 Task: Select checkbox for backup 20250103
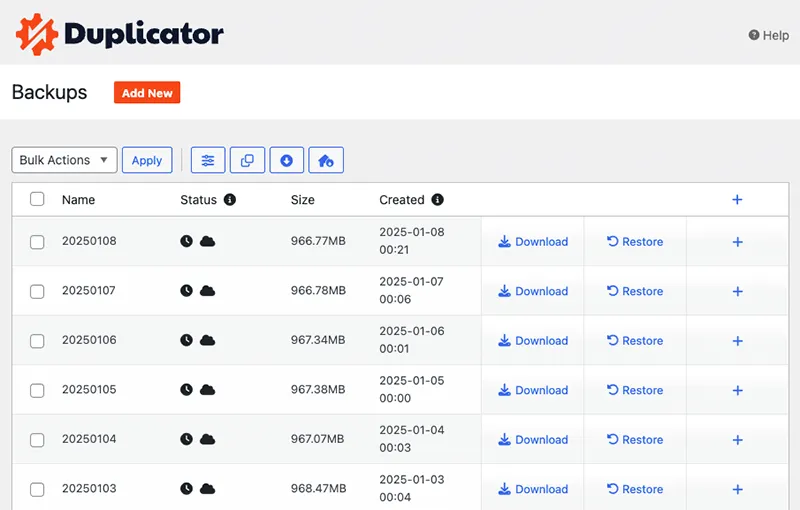(37, 489)
